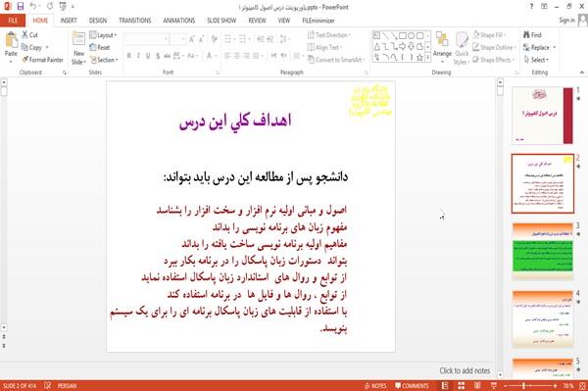Open the Select dropdown in Editing
Image resolution: width=588 pixels, height=391 pixels.
536,60
